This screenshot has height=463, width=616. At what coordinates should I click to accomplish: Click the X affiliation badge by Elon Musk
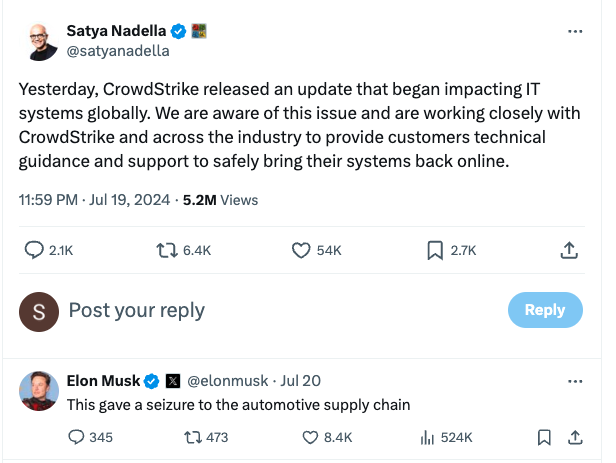coord(172,381)
